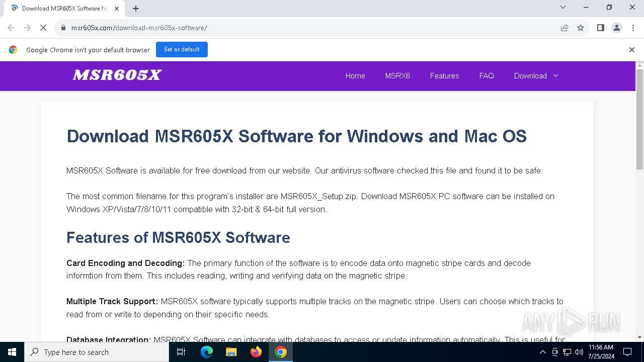Click the address bar URL
The width and height of the screenshot is (644, 362).
click(x=139, y=28)
